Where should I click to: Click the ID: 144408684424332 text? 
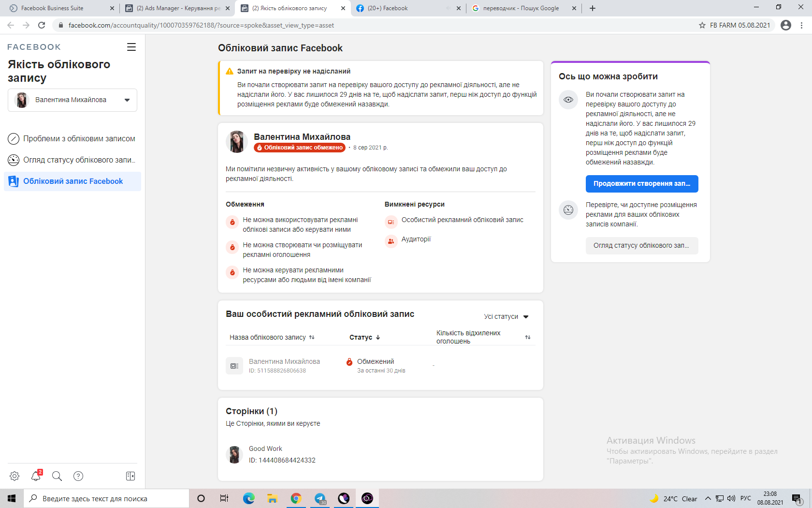point(282,460)
